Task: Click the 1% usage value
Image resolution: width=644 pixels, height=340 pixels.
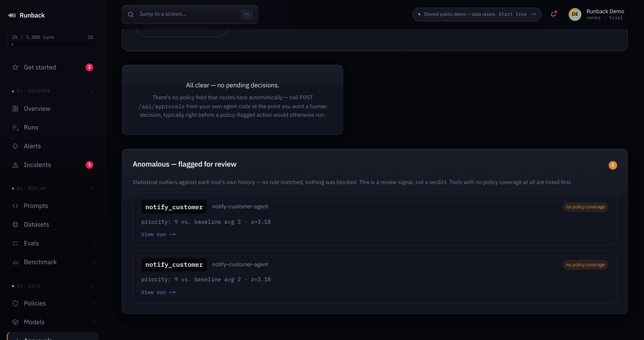Action: (90, 37)
